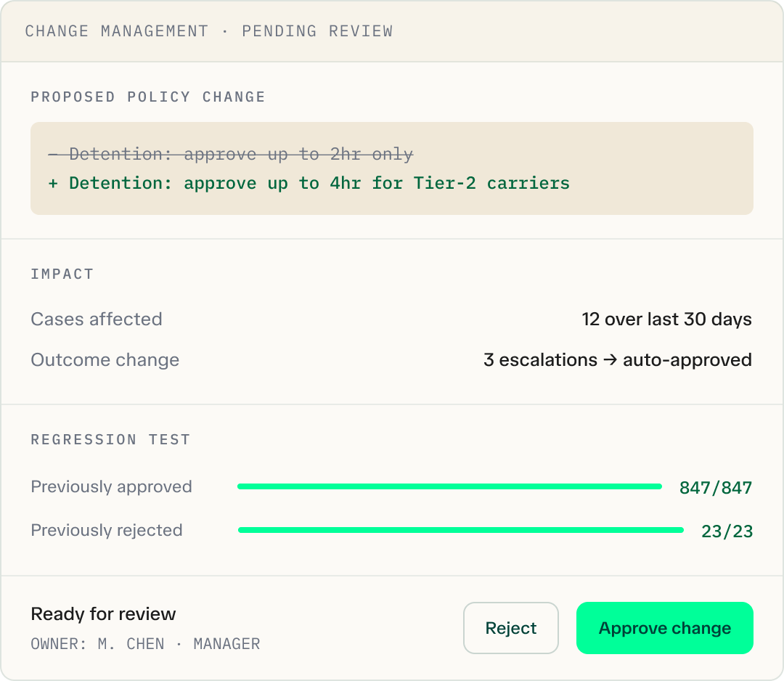This screenshot has width=784, height=681.
Task: Select the Previously approved progress bar
Action: pyautogui.click(x=449, y=486)
